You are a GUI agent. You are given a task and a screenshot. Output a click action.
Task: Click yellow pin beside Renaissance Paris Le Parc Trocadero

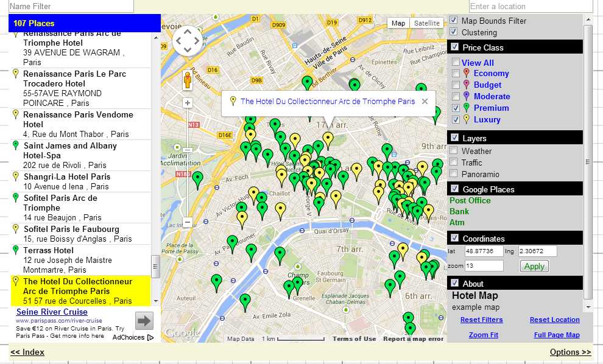(16, 73)
